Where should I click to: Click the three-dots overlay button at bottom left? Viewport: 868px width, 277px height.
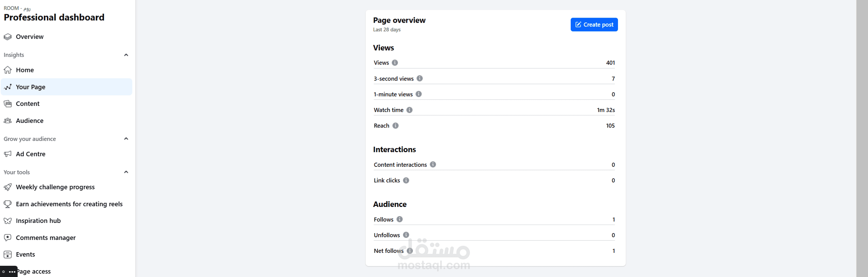[x=12, y=272]
